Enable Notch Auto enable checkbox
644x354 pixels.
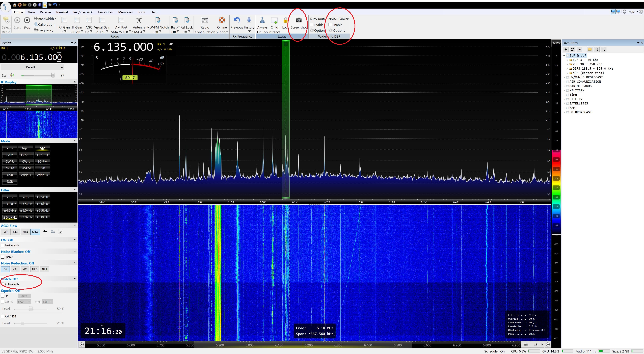[3, 284]
